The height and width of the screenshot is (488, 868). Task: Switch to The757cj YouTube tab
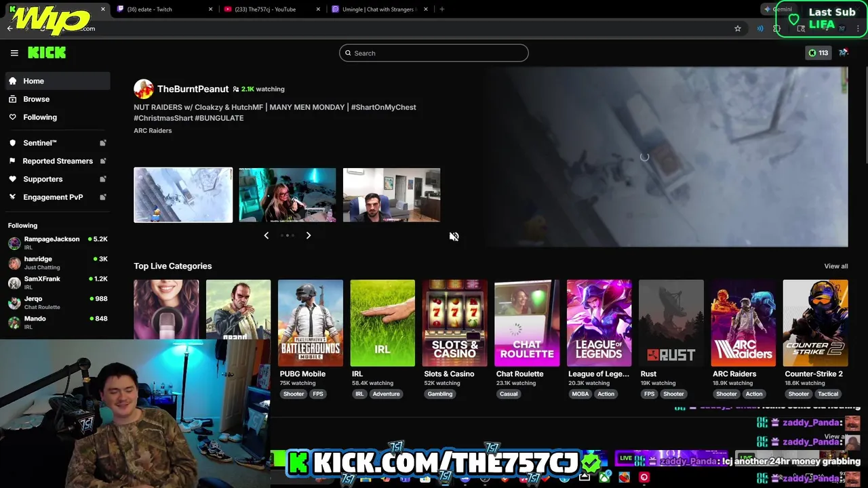pyautogui.click(x=272, y=9)
